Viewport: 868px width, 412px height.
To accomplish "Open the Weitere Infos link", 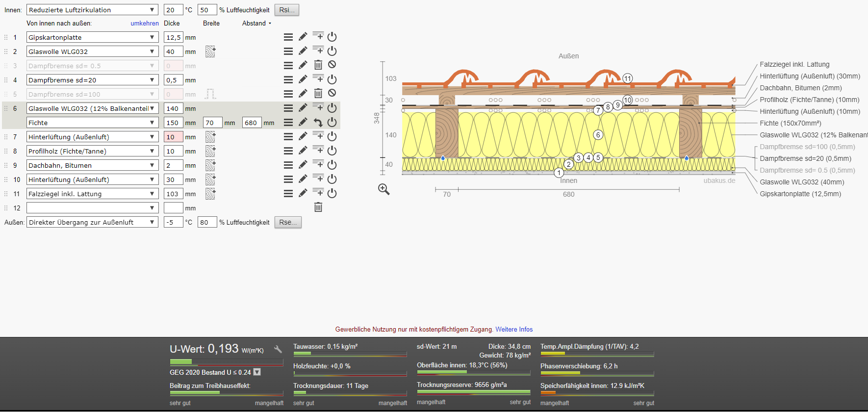I will click(x=514, y=329).
